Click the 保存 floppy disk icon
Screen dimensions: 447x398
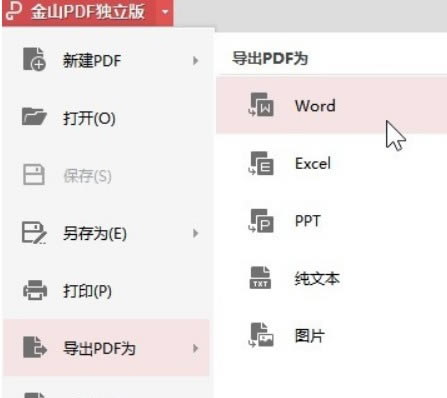tap(34, 174)
